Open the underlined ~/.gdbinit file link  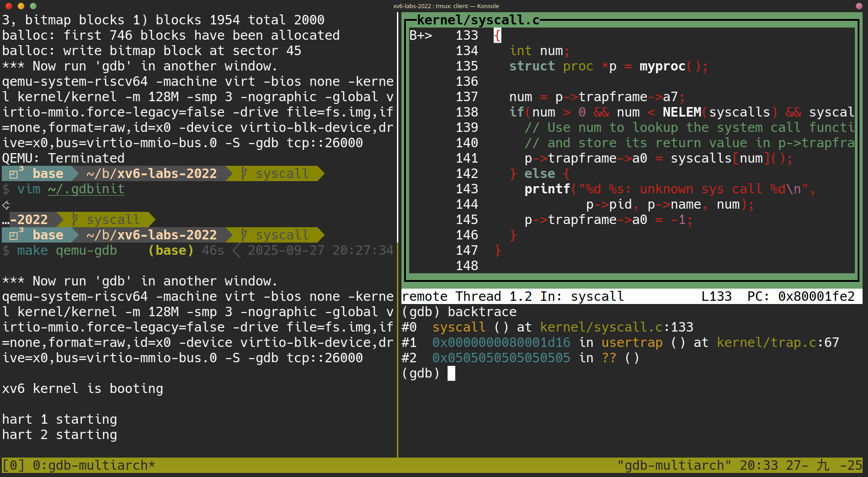(86, 189)
